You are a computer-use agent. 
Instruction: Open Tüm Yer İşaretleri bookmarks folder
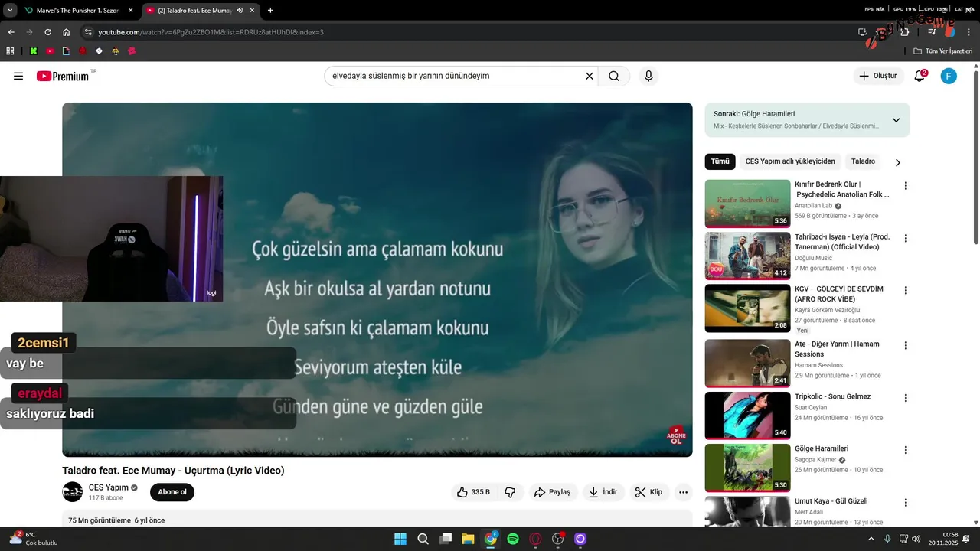coord(943,51)
